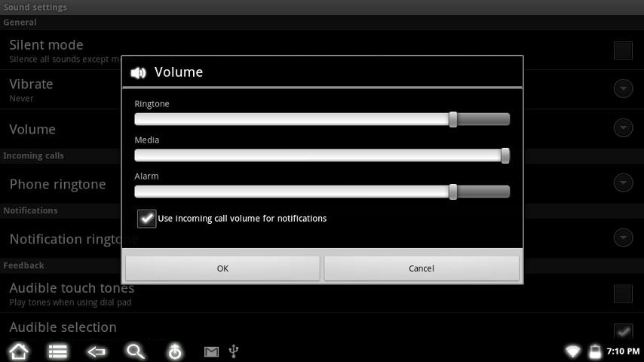Open the mail notification icon
The width and height of the screenshot is (644, 362).
click(211, 351)
